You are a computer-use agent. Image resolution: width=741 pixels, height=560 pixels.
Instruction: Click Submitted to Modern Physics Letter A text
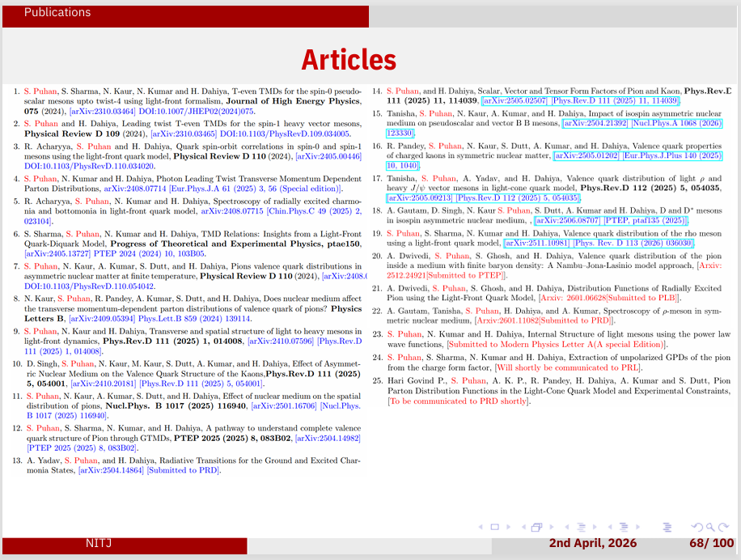557,345
